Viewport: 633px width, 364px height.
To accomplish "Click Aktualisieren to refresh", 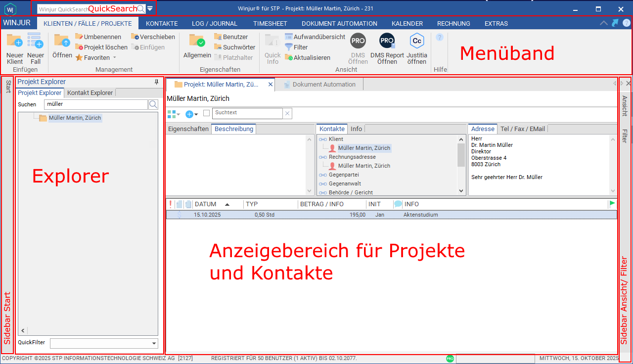I will (308, 57).
